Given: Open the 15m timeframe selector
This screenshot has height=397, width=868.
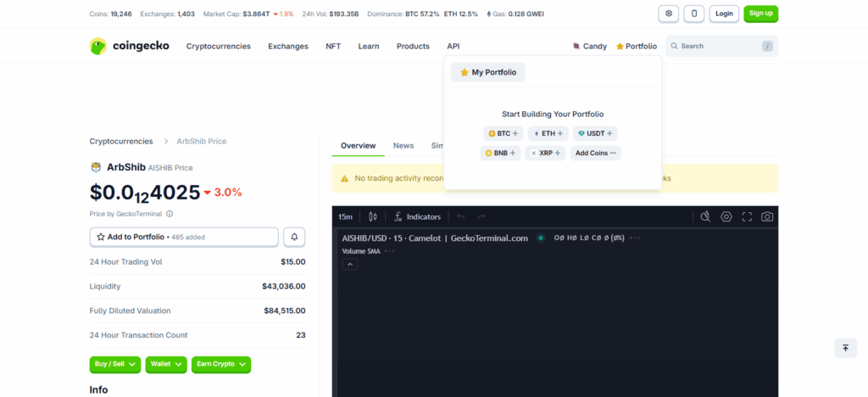Looking at the screenshot, I should click(x=346, y=217).
